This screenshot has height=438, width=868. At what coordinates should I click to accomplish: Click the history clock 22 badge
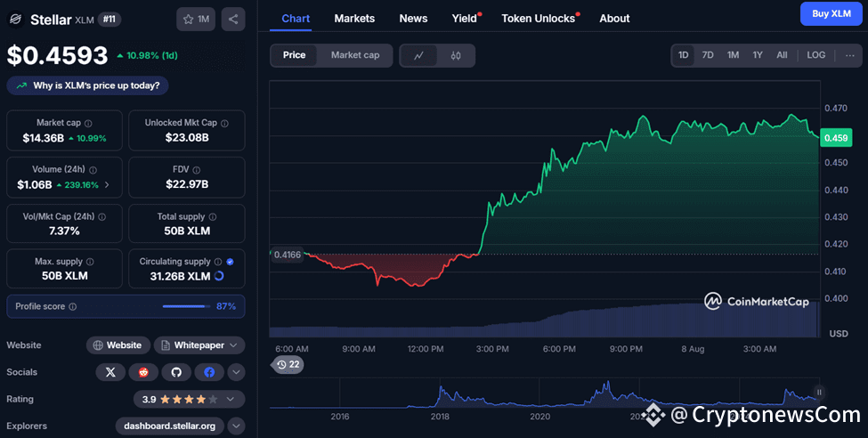point(288,364)
